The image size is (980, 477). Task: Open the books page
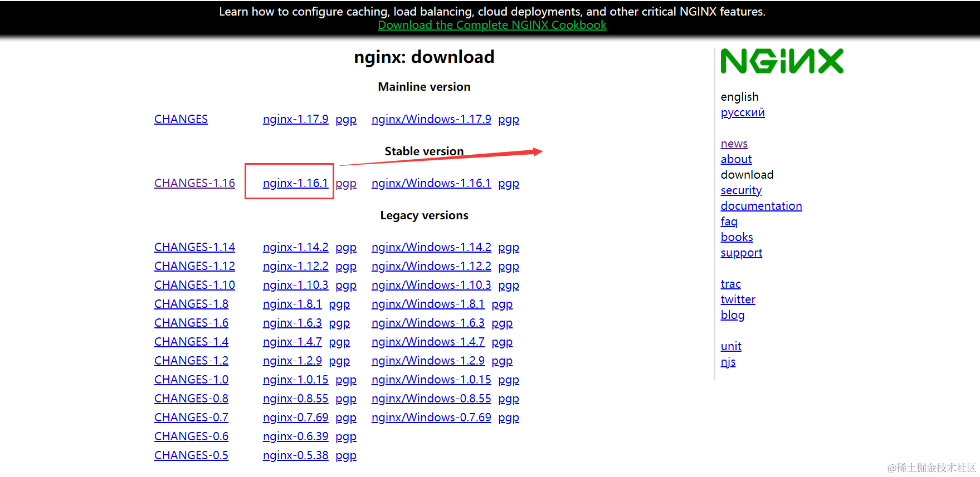coord(737,237)
